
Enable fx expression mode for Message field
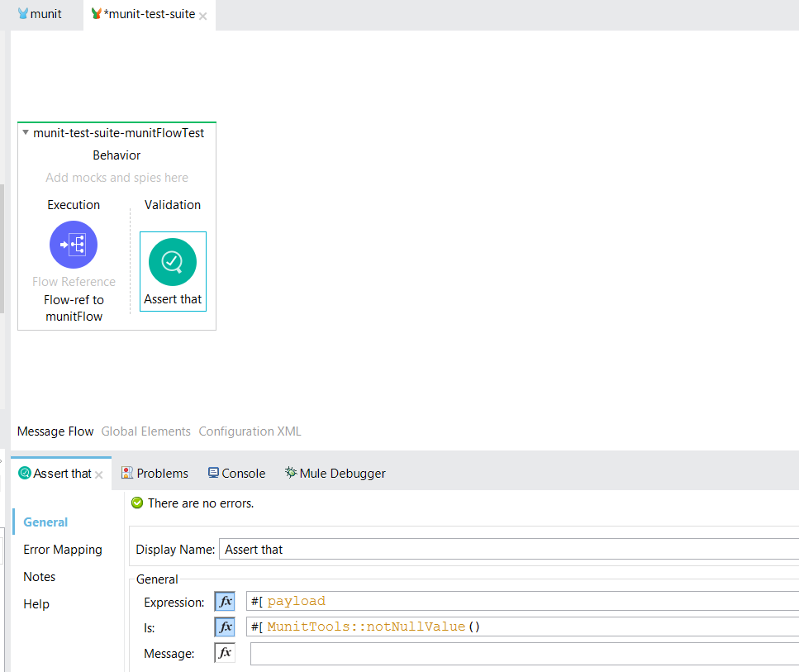[x=225, y=653]
